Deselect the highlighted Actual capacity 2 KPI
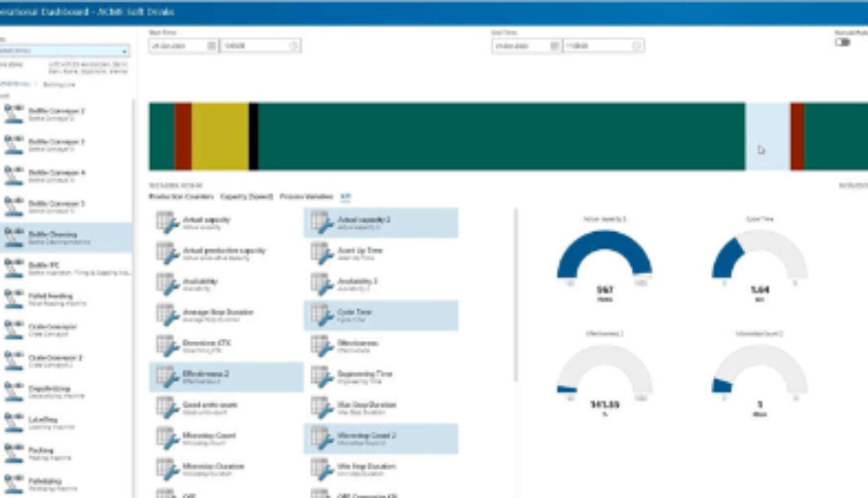 (381, 222)
